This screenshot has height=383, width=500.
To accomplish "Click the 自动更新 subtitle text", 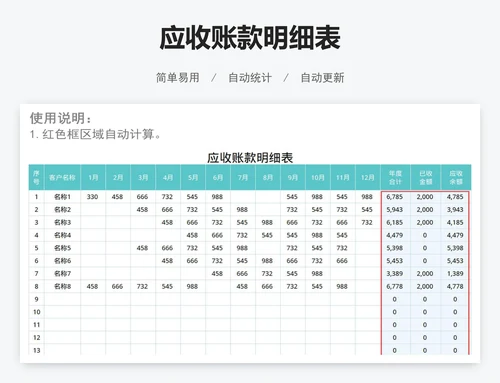I will coord(322,78).
